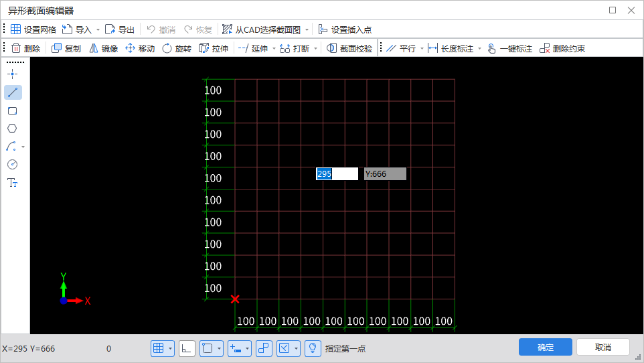This screenshot has width=644, height=363.
Task: Toggle dynamic input button in status bar
Action: point(236,348)
